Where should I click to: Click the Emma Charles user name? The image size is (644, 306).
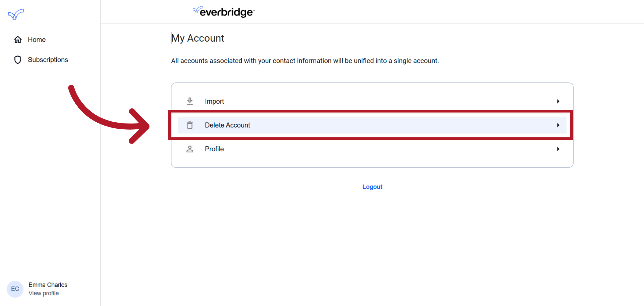coord(48,285)
